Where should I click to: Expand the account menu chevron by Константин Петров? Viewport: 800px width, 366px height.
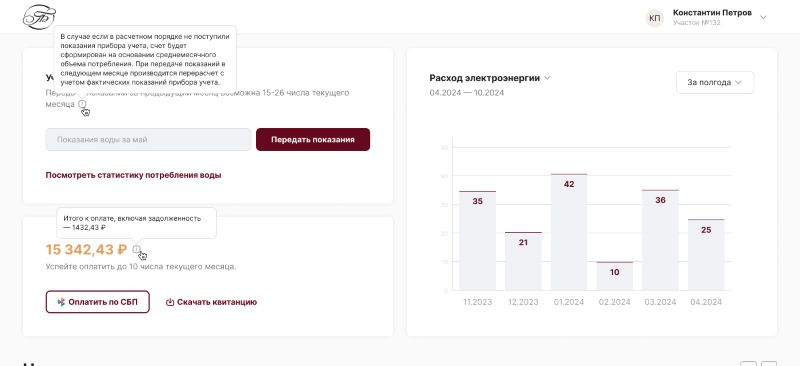[x=763, y=17]
